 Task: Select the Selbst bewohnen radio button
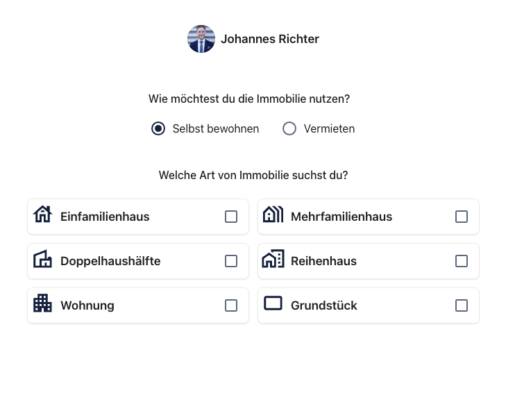coord(158,128)
